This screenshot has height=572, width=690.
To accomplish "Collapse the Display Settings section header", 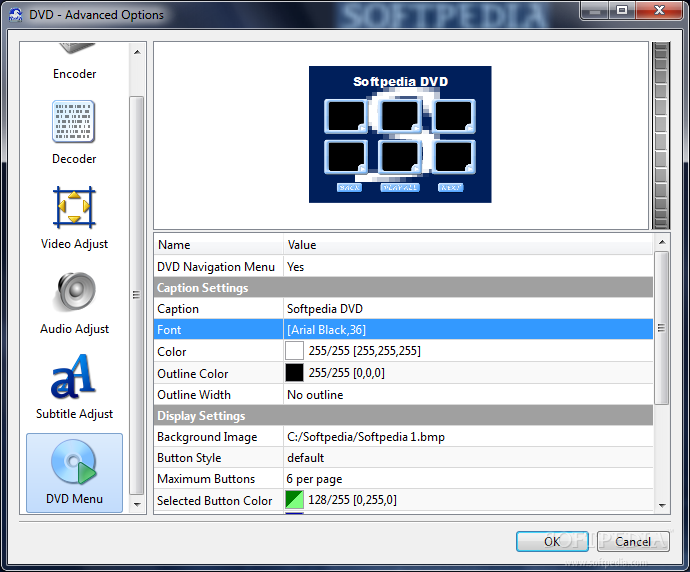I will coord(403,416).
